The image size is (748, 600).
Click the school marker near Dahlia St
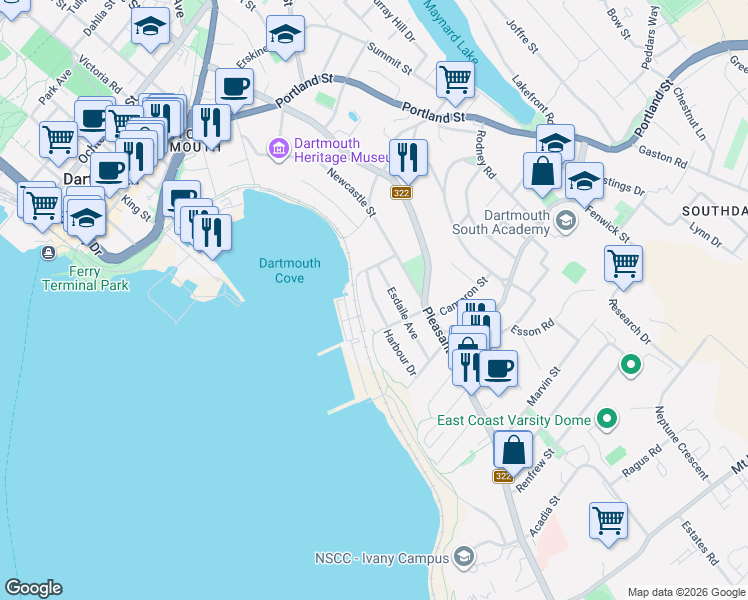click(150, 29)
